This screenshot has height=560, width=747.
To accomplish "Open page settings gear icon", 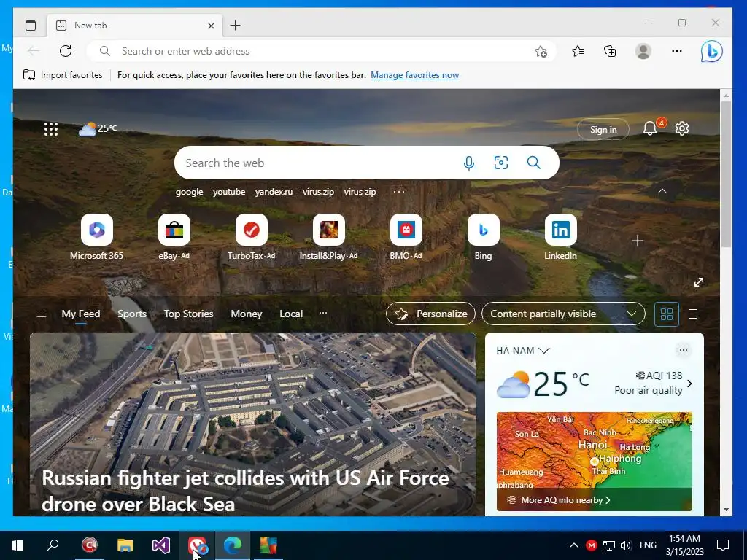I will pos(682,128).
